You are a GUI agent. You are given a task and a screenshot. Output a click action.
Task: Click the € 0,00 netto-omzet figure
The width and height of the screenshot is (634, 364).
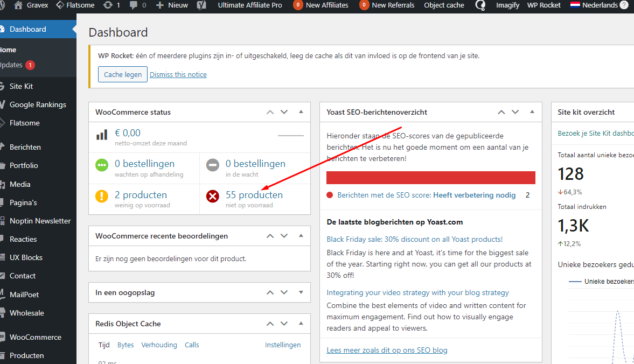(128, 133)
